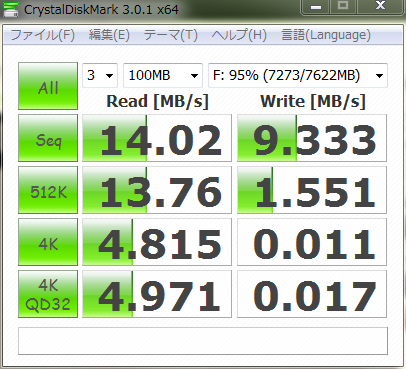Select the Seq read value 14.02
Screen dimensions: 406x369
[x=157, y=138]
